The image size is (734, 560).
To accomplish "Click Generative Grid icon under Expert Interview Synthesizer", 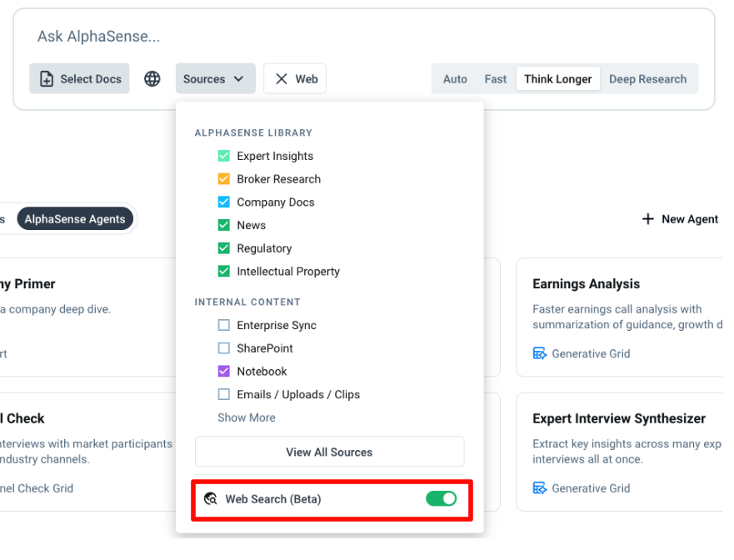I will (540, 488).
